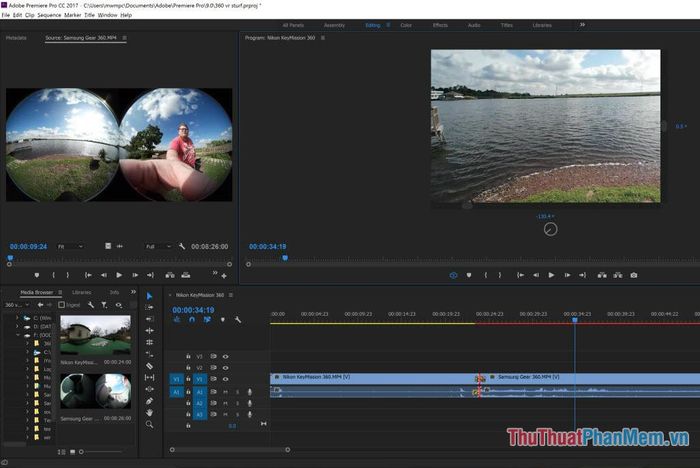The height and width of the screenshot is (468, 700).
Task: Click Insert button in Source monitor
Action: pyautogui.click(x=170, y=275)
